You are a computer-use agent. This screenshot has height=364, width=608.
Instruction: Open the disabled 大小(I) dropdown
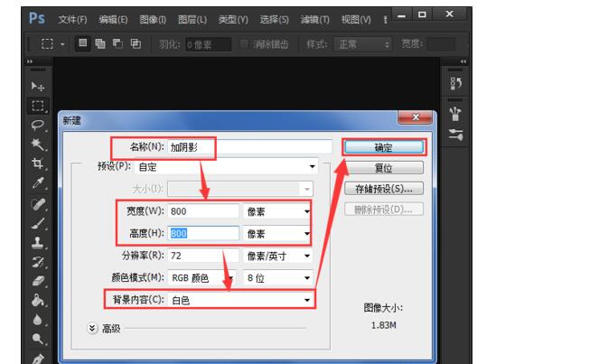240,189
